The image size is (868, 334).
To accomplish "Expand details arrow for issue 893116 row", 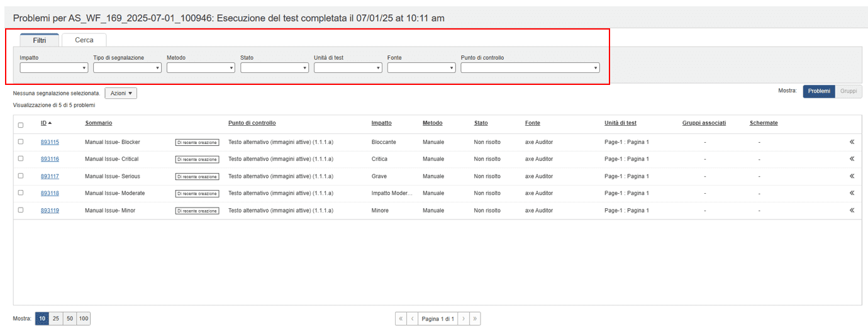I will coord(852,159).
